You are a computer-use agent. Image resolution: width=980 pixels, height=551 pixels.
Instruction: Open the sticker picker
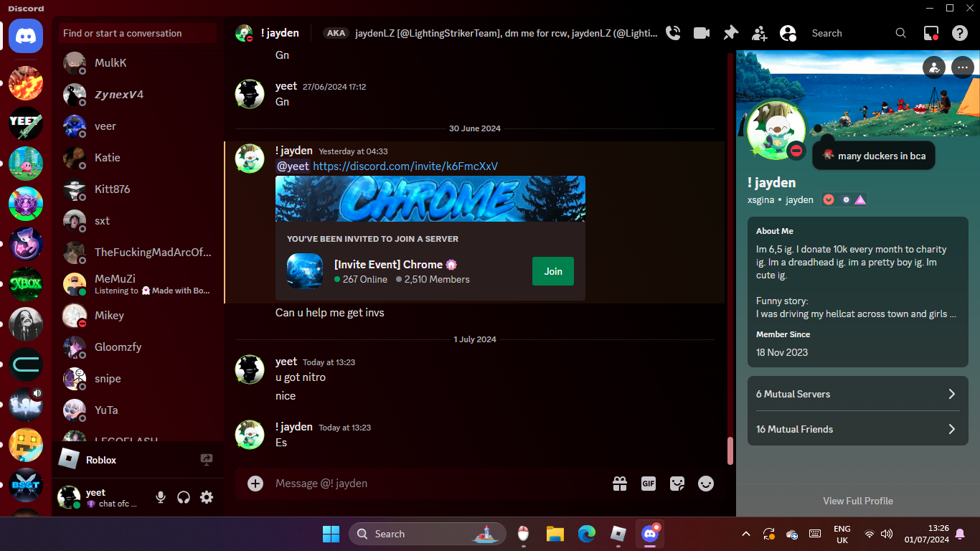point(677,484)
